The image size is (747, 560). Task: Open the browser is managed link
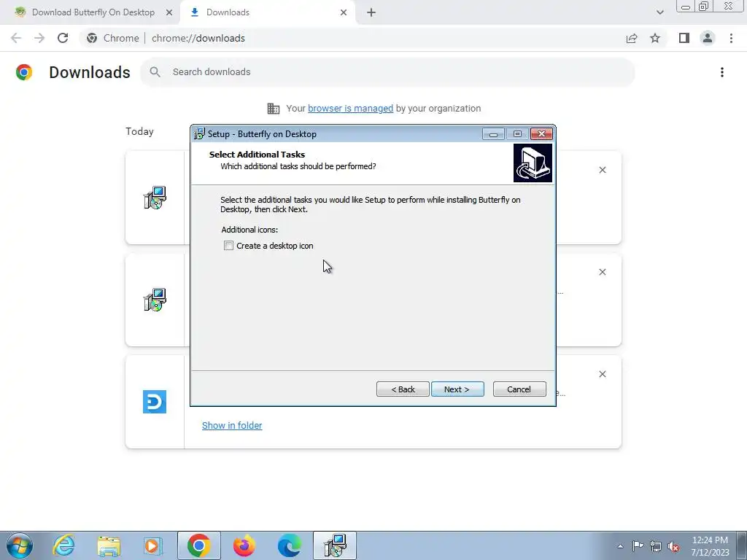pyautogui.click(x=350, y=108)
